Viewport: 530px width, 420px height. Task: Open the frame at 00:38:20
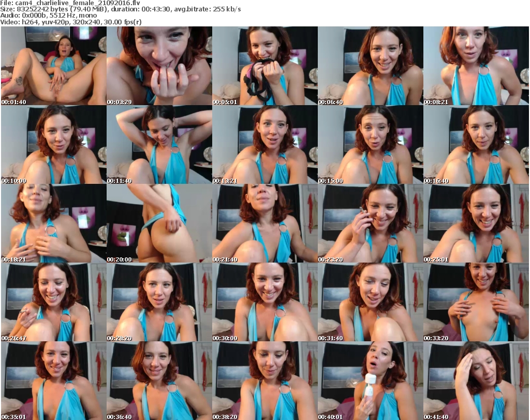pos(264,381)
